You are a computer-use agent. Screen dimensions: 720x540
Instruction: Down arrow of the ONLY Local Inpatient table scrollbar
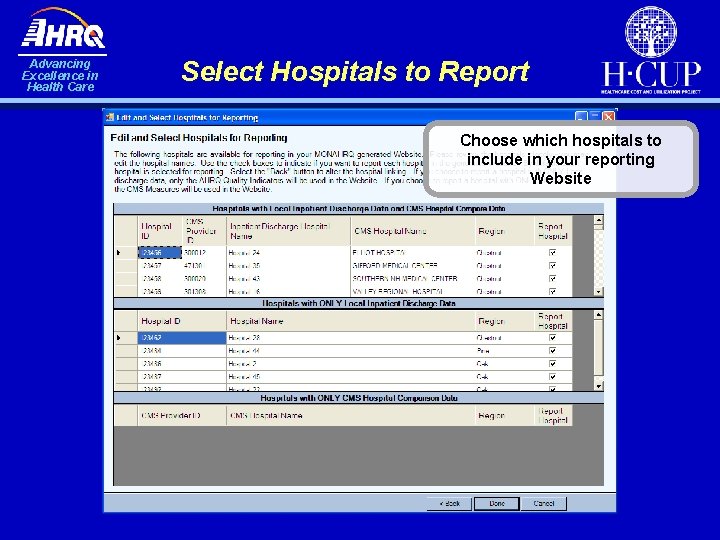pos(598,386)
